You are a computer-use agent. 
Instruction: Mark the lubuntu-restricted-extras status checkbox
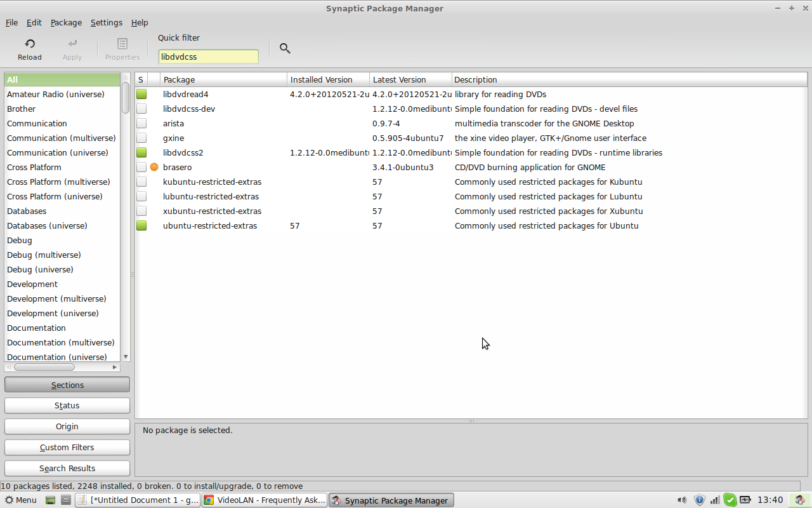(141, 196)
